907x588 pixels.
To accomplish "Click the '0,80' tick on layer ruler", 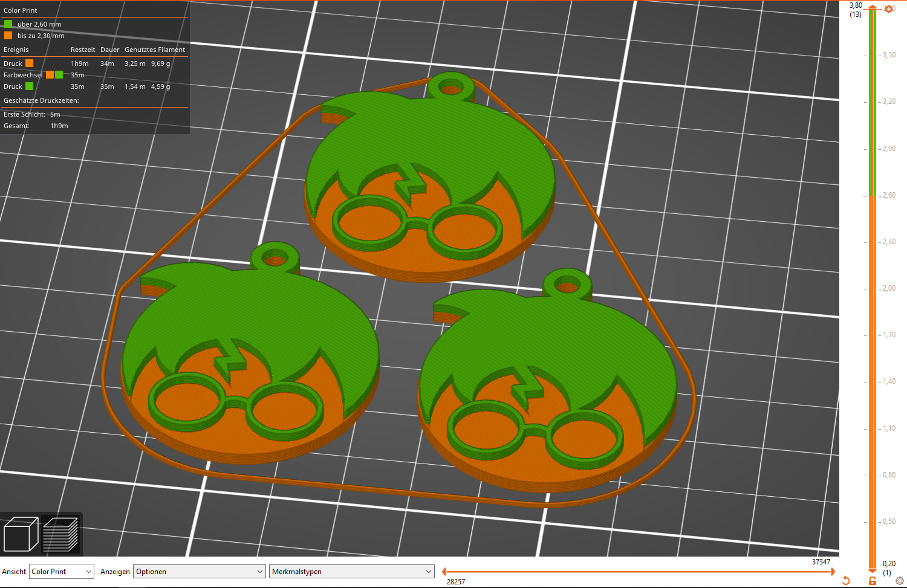I will (889, 475).
